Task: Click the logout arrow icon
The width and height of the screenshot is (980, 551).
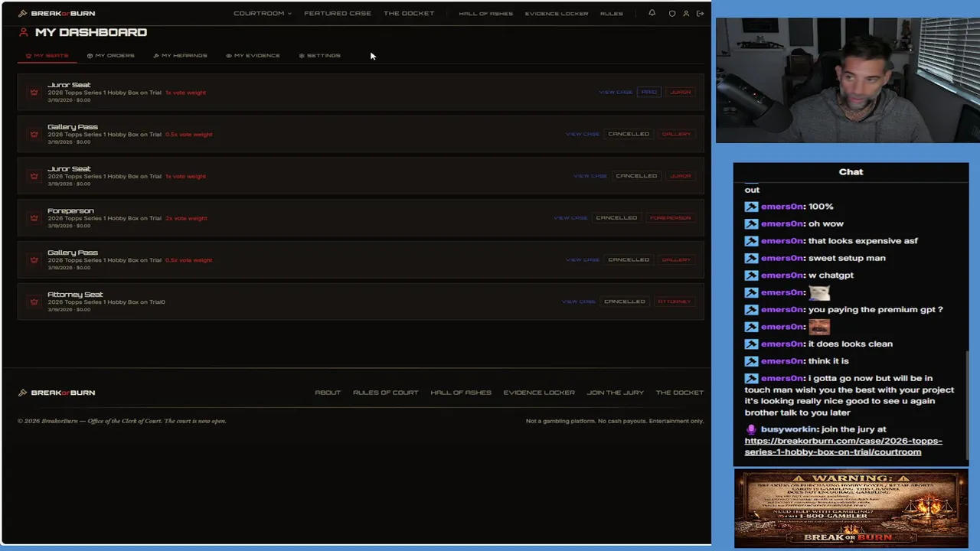Action: (700, 13)
